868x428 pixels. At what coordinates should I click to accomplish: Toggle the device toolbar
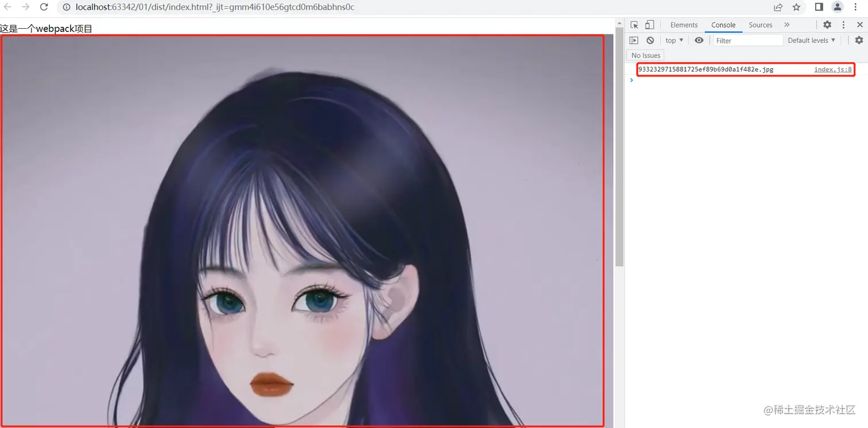(649, 25)
